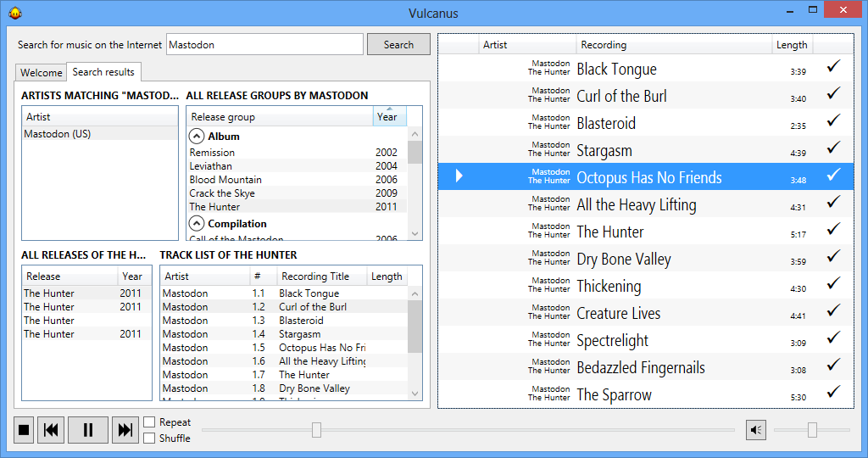Click the release groups list scroll down arrow
This screenshot has width=868, height=458.
click(x=415, y=234)
